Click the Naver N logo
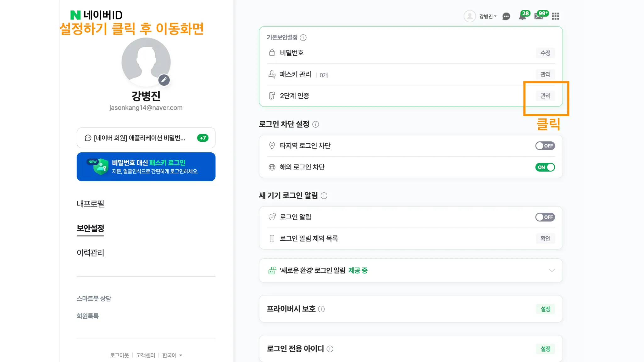This screenshot has height=362, width=644. 75,15
